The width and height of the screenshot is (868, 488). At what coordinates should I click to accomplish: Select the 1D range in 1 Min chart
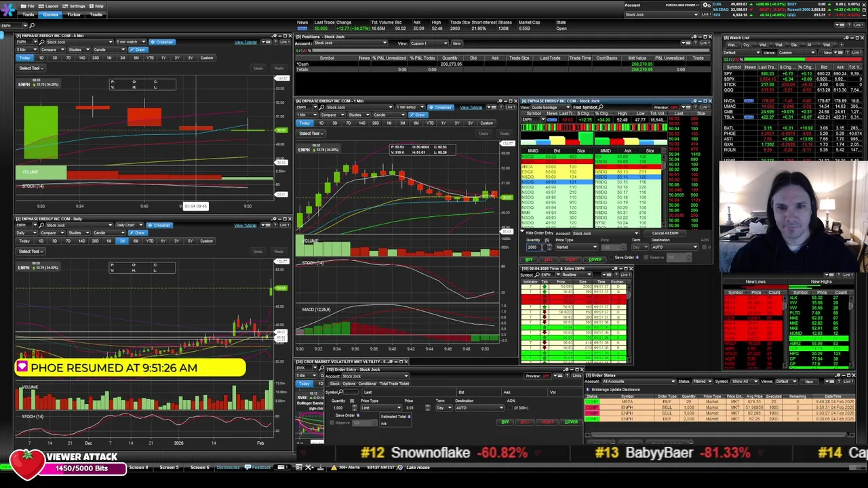pyautogui.click(x=321, y=123)
